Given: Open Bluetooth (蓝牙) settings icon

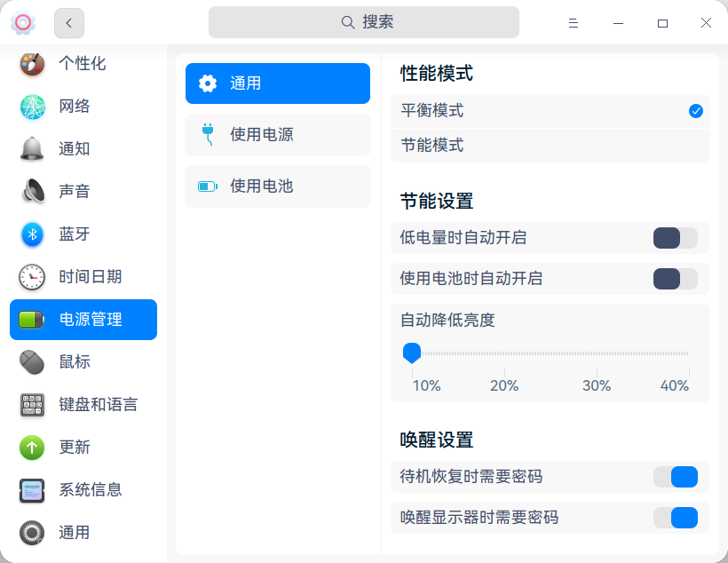Looking at the screenshot, I should 33,234.
